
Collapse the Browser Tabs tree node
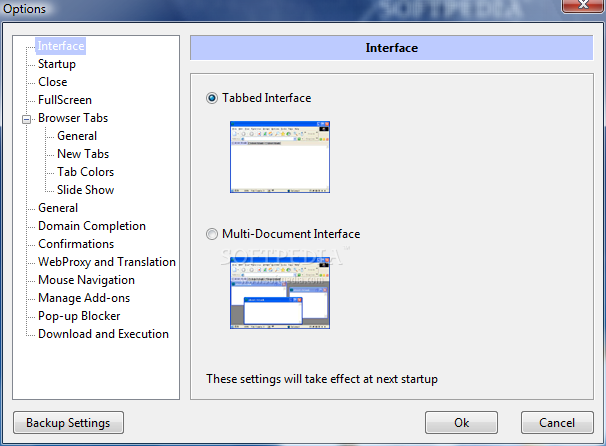coord(27,118)
